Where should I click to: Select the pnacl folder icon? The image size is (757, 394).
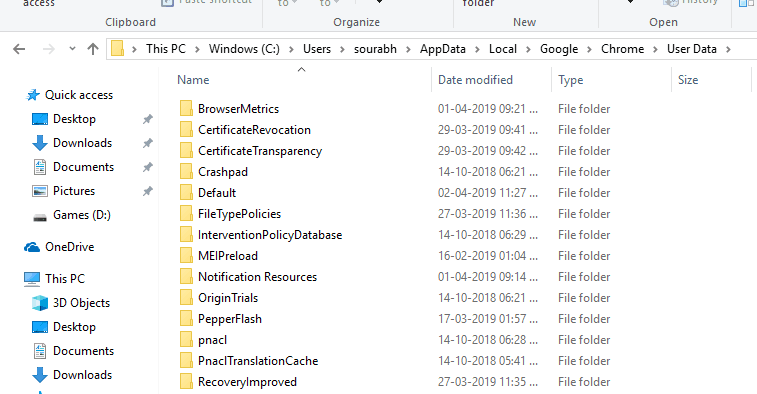186,339
